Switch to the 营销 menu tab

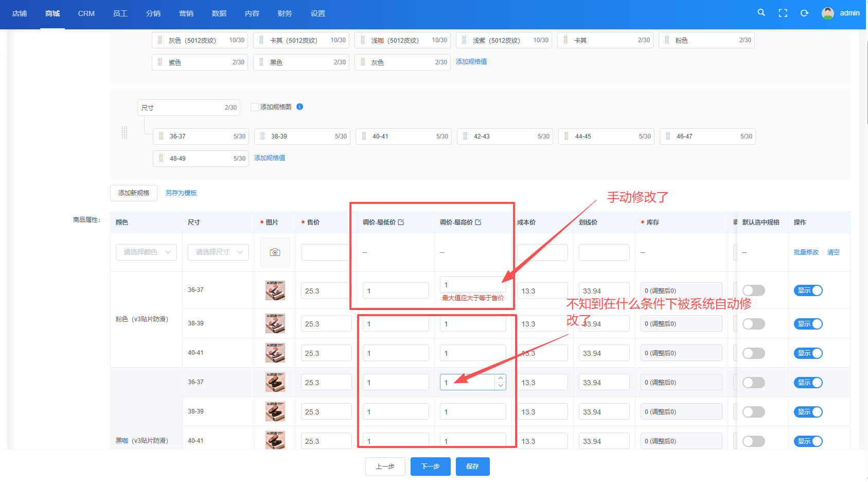186,13
